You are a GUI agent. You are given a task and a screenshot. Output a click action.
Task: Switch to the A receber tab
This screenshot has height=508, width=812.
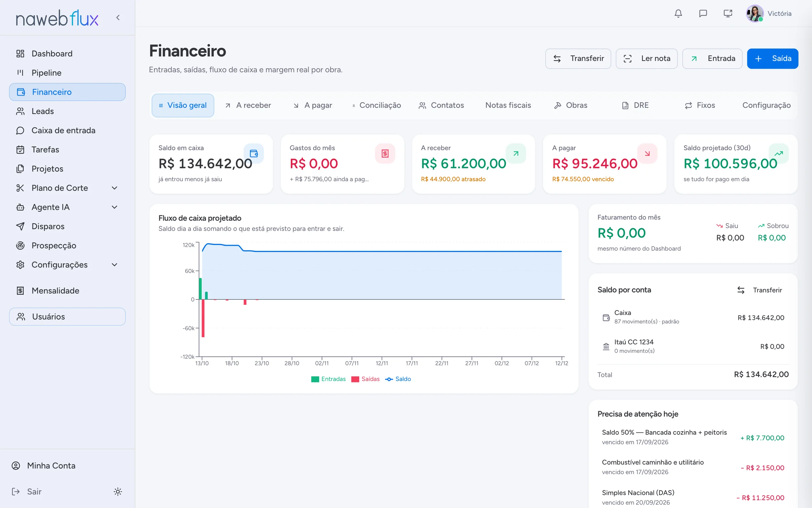tap(248, 105)
